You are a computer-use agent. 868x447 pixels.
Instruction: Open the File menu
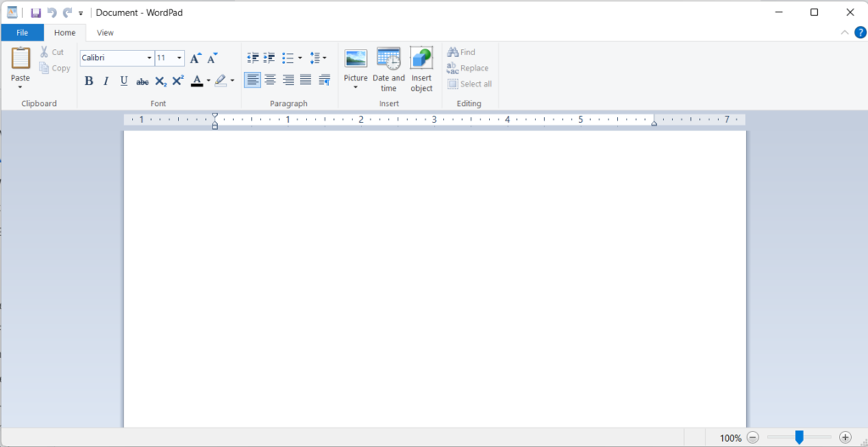click(22, 33)
